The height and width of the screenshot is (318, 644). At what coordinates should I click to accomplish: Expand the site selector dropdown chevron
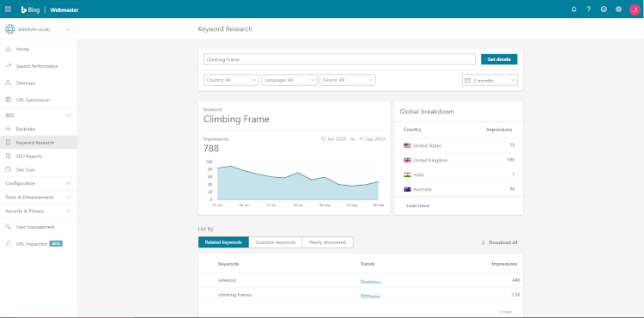point(68,29)
